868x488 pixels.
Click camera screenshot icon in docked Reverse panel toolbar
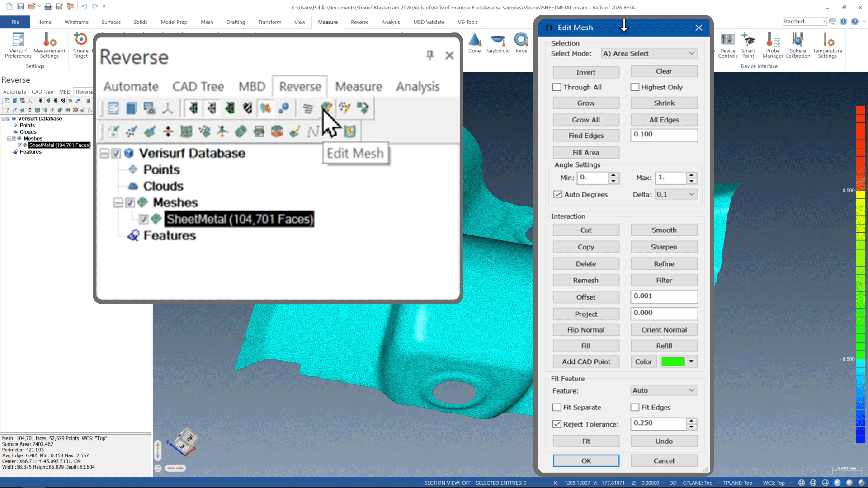pyautogui.click(x=22, y=100)
